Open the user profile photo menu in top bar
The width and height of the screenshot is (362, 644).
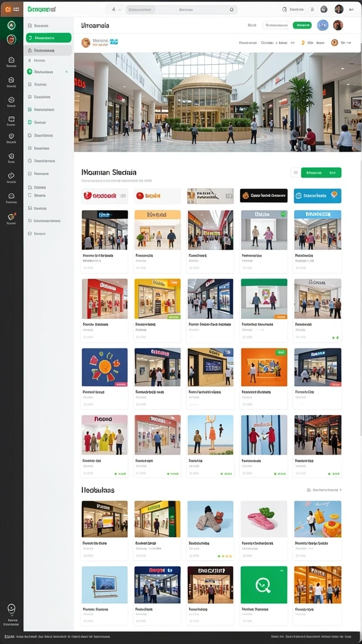pyautogui.click(x=339, y=9)
